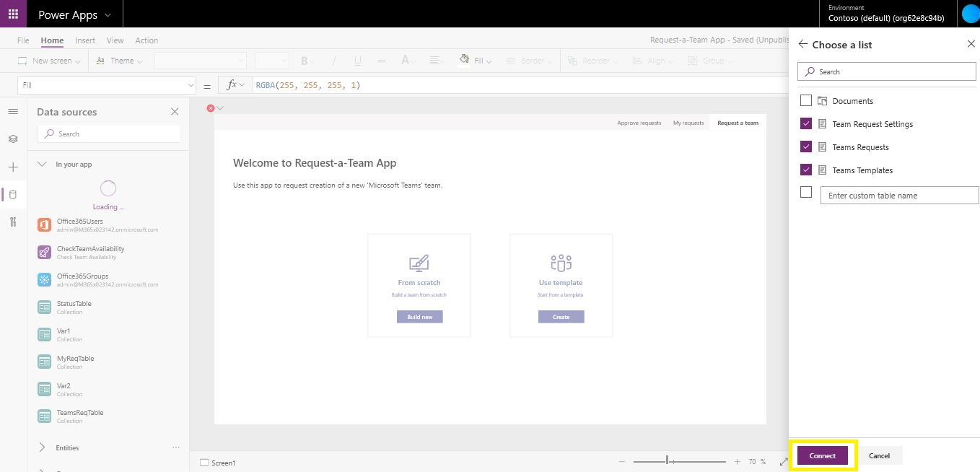Click the zoom in plus icon

point(737,462)
